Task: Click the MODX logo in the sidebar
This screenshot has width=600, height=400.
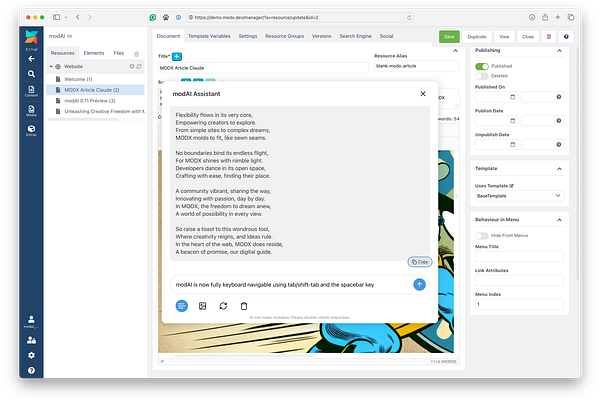Action: coord(31,37)
